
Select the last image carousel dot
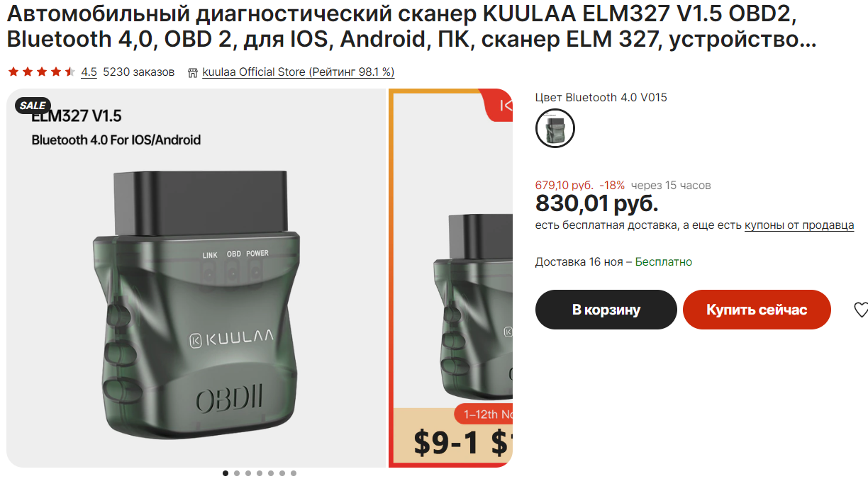(294, 473)
